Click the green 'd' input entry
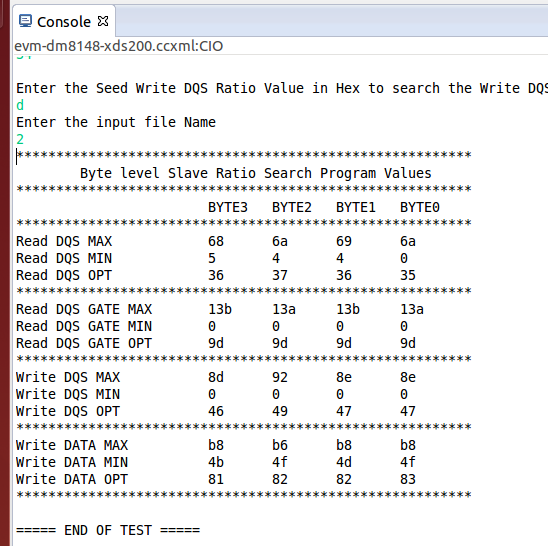The height and width of the screenshot is (546, 548). 20,105
